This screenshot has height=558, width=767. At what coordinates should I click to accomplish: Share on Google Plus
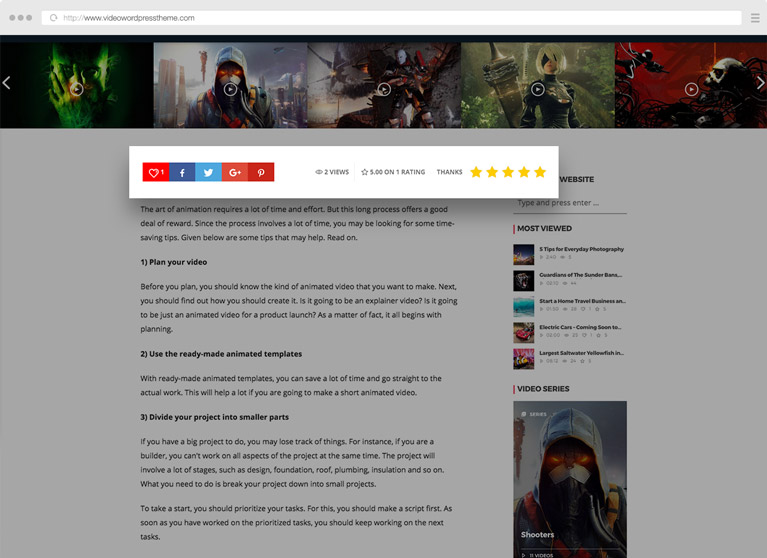[235, 172]
